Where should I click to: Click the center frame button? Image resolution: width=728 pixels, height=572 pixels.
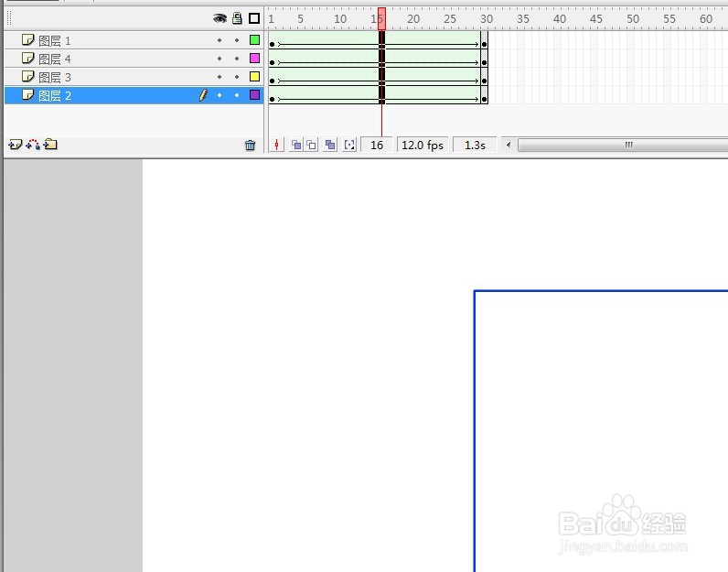[x=276, y=145]
